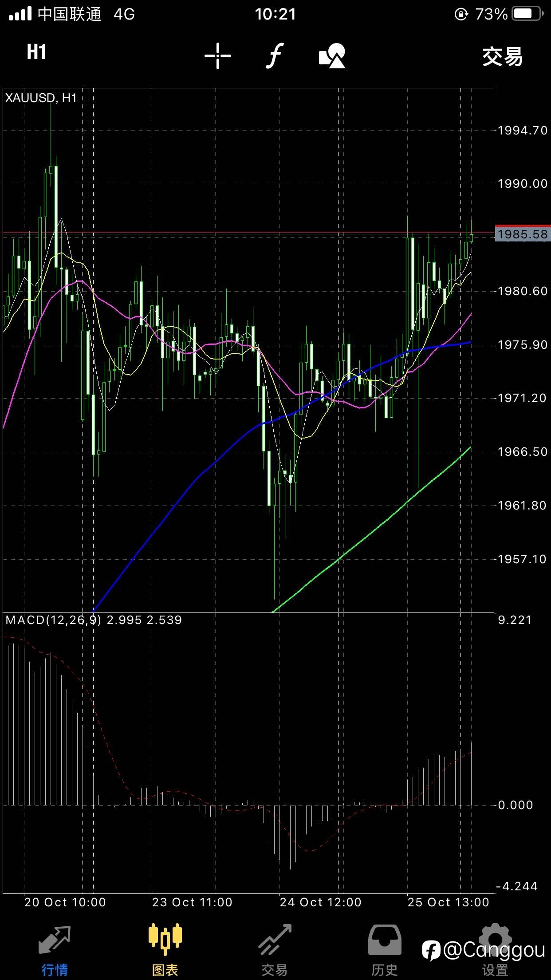The height and width of the screenshot is (980, 551).
Task: Tap the 1994.70 price axis label
Action: click(523, 130)
